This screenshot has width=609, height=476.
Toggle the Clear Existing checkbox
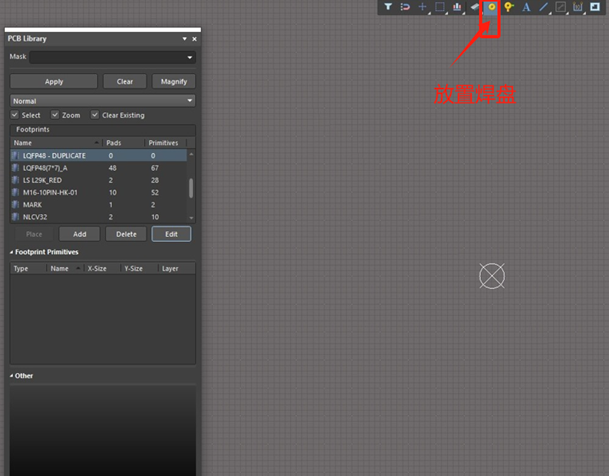pyautogui.click(x=94, y=115)
